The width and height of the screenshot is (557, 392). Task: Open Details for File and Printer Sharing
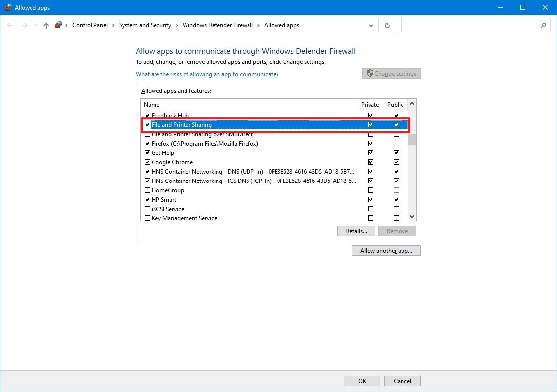click(356, 231)
